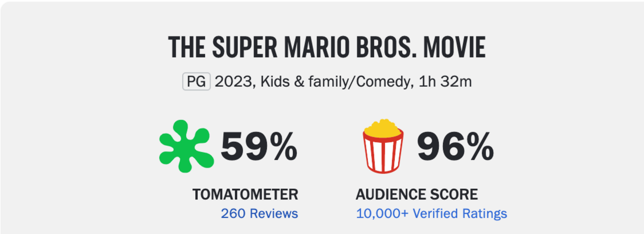
Task: Click the green splat Tomatometer icon
Action: (186, 146)
